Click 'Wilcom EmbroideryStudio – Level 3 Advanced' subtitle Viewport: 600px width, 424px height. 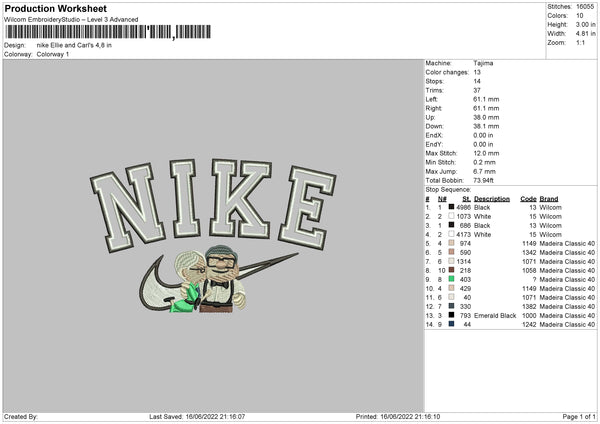[x=71, y=20]
